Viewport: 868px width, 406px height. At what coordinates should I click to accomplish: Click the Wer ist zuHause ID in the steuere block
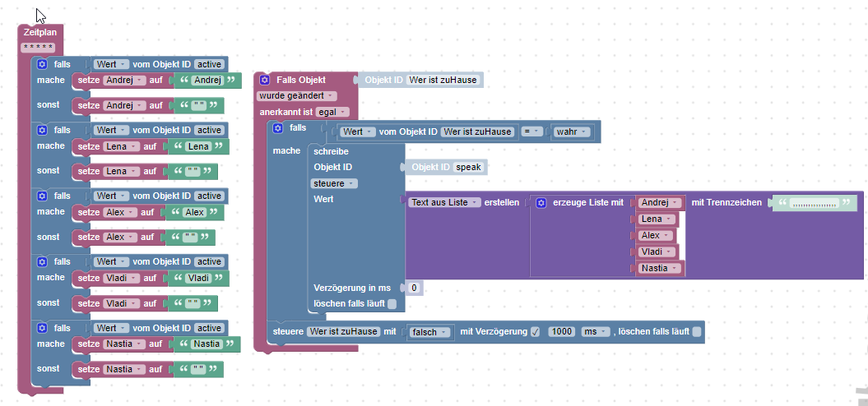[345, 332]
